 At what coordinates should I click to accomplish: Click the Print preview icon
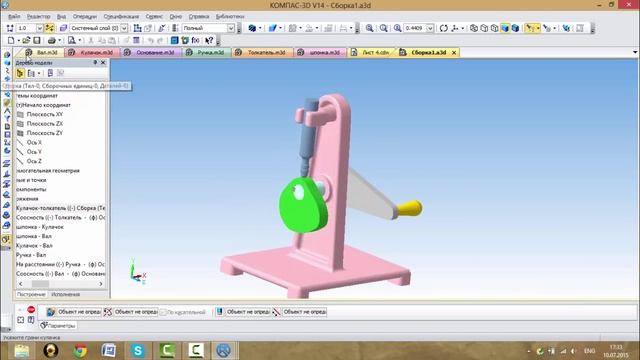[x=71, y=40]
